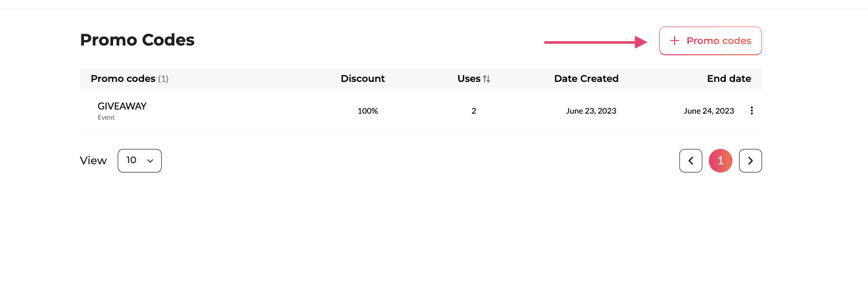Click the Uses sort arrows icon
The width and height of the screenshot is (868, 303).
[486, 79]
